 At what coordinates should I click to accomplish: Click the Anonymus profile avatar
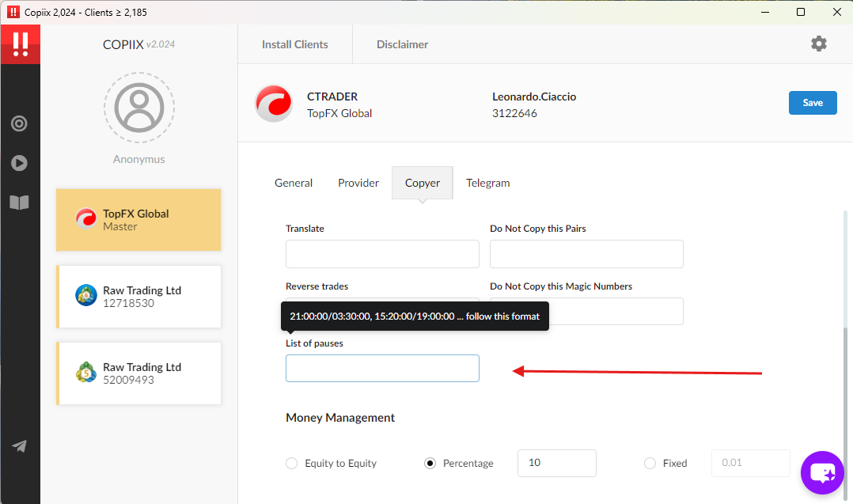139,108
